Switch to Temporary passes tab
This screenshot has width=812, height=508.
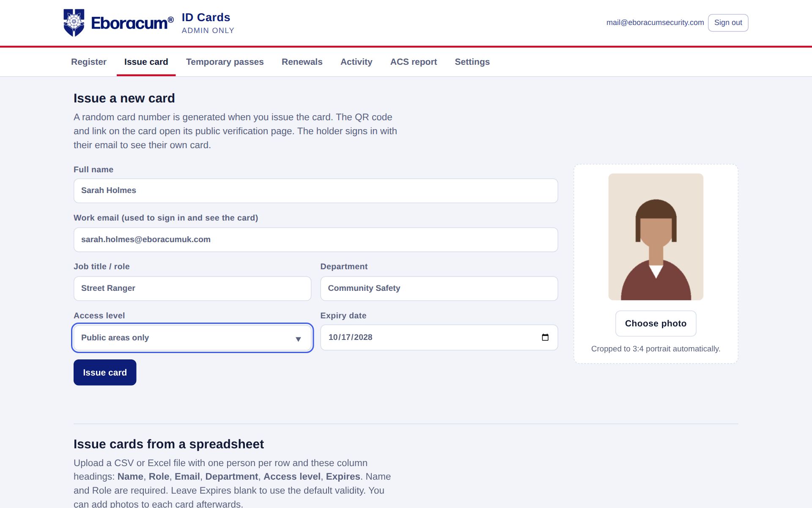coord(225,62)
